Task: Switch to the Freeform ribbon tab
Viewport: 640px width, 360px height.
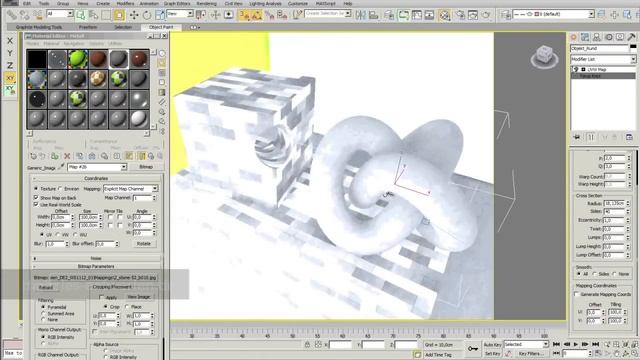Action: [x=88, y=27]
